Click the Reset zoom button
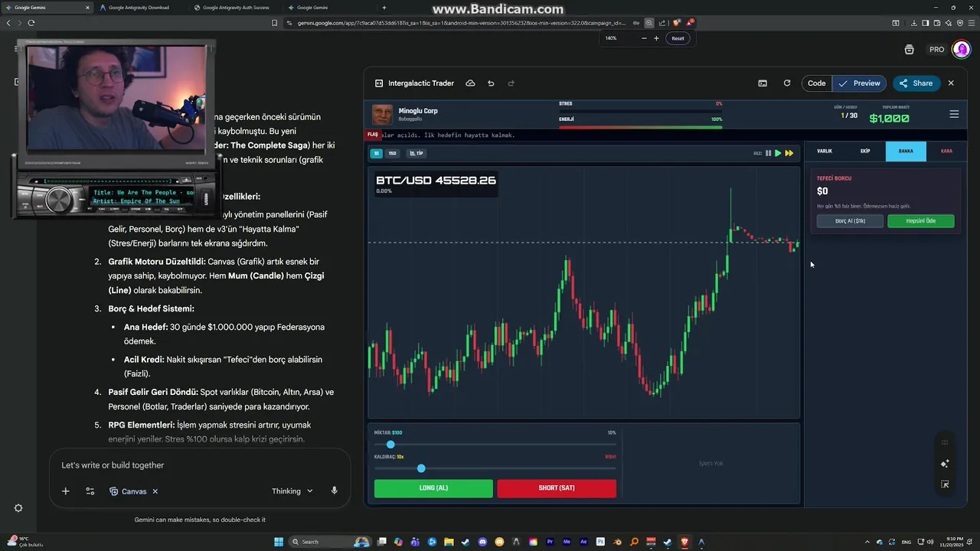The width and height of the screenshot is (980, 551). 678,38
